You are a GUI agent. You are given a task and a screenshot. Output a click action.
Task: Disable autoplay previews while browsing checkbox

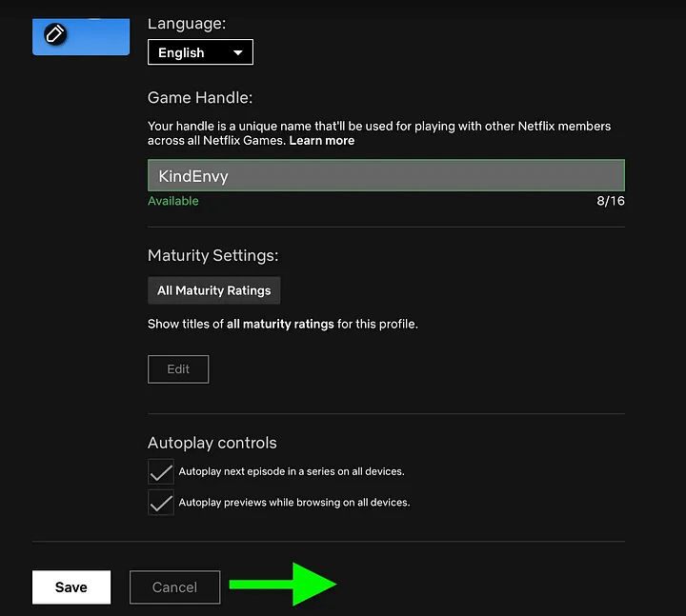(x=161, y=503)
